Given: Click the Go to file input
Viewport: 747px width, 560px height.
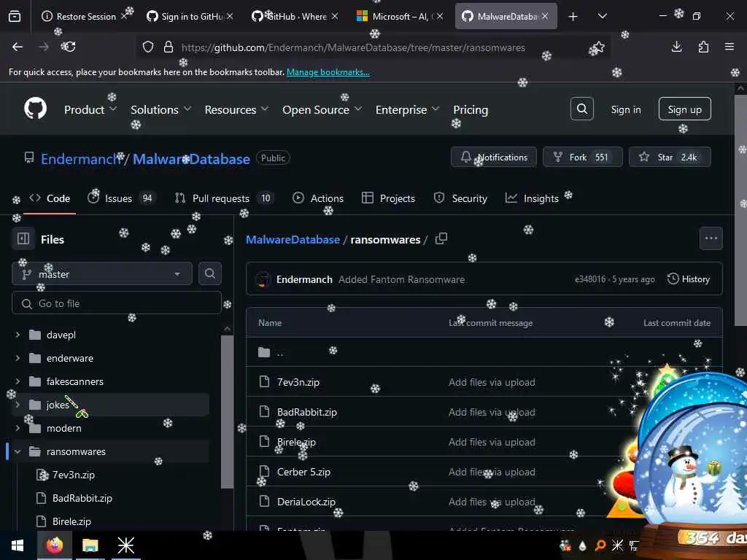Looking at the screenshot, I should 117,303.
